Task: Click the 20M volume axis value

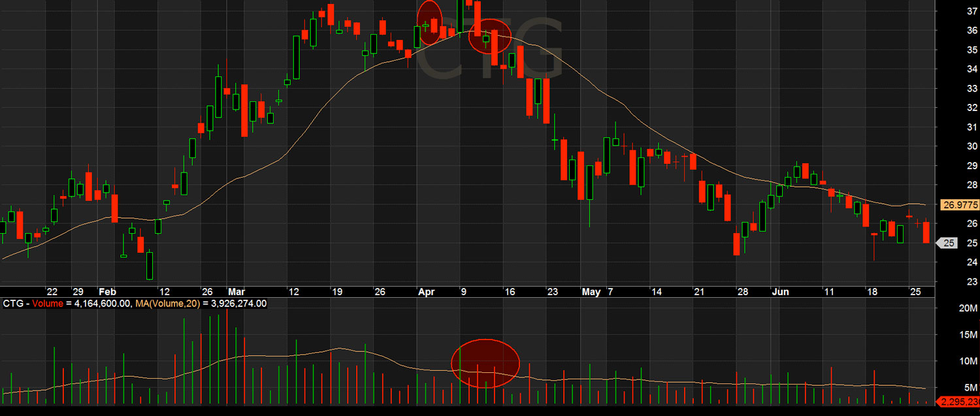Action: [968, 308]
